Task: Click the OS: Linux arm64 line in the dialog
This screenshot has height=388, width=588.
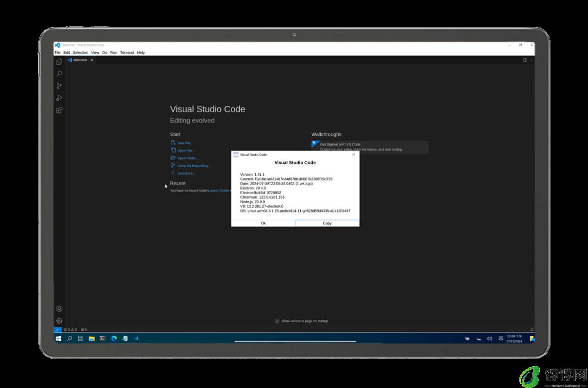Action: tap(295, 211)
